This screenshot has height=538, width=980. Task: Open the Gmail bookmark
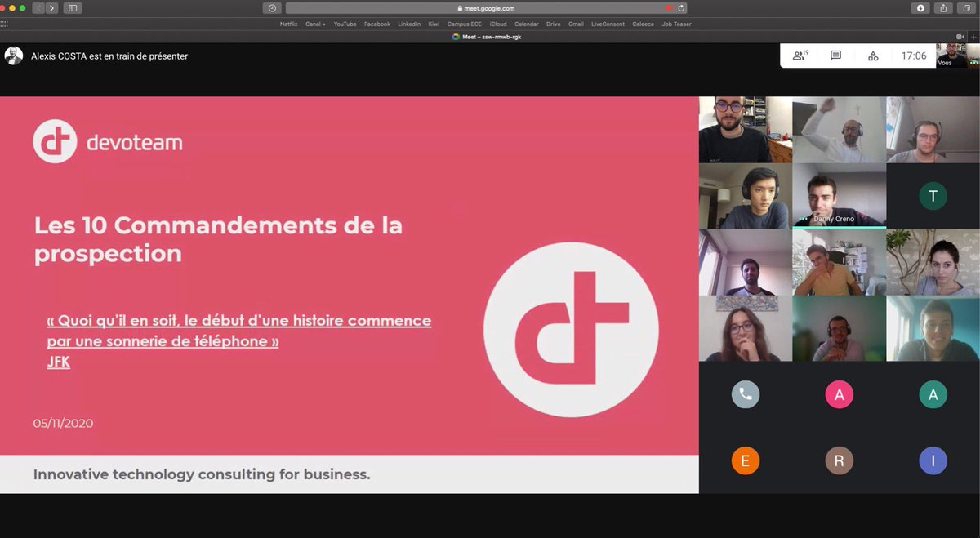coord(576,24)
